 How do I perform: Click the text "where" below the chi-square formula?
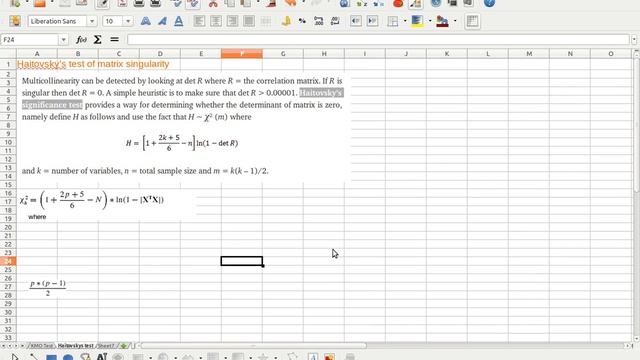[x=37, y=217]
